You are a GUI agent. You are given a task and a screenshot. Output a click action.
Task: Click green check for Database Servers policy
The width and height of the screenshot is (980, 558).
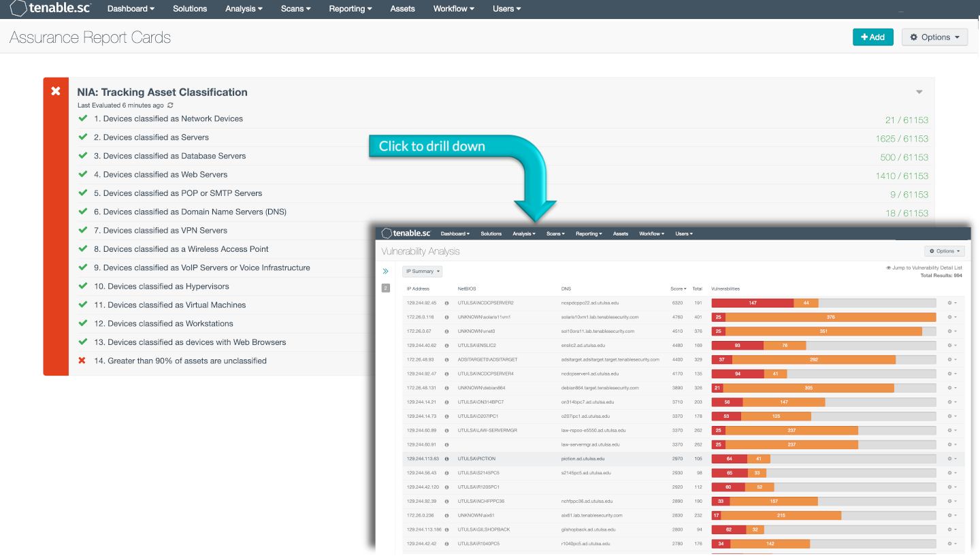coord(83,156)
